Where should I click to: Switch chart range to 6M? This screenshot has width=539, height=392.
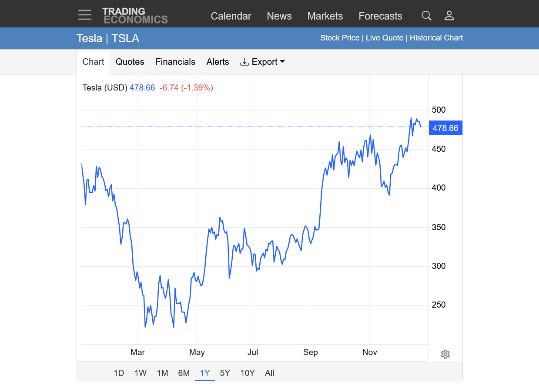184,373
